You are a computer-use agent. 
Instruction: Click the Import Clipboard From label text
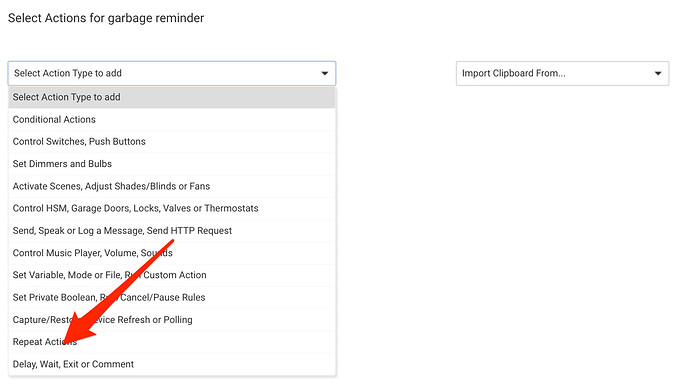point(514,73)
